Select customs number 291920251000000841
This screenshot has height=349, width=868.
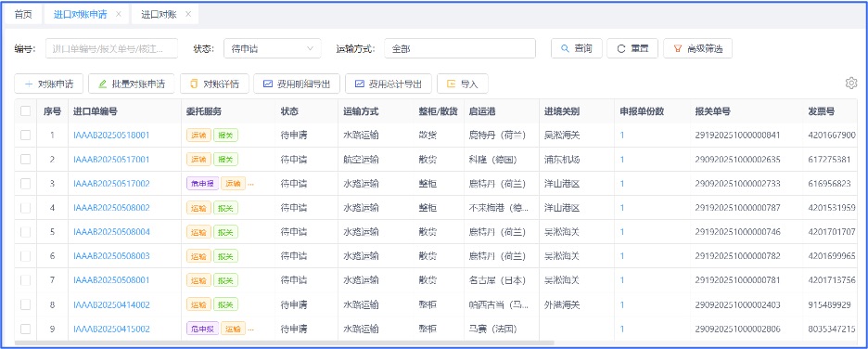pyautogui.click(x=737, y=136)
